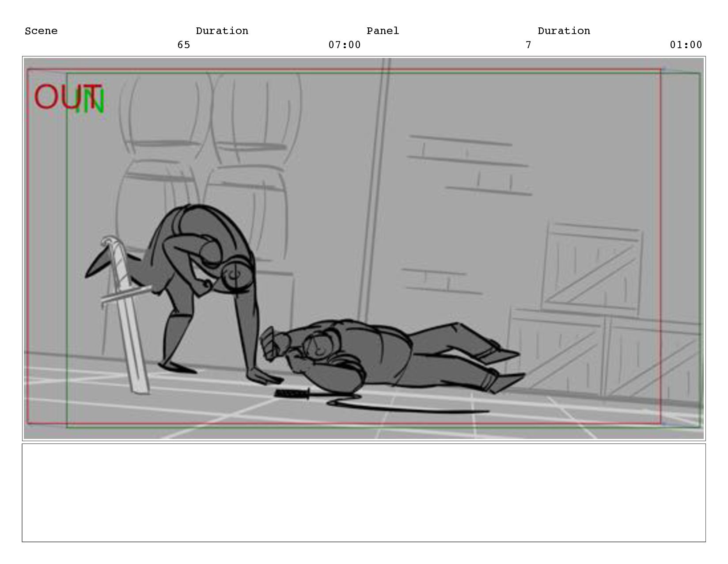Click the Duration label above 01:00
728x564 pixels.
[564, 31]
